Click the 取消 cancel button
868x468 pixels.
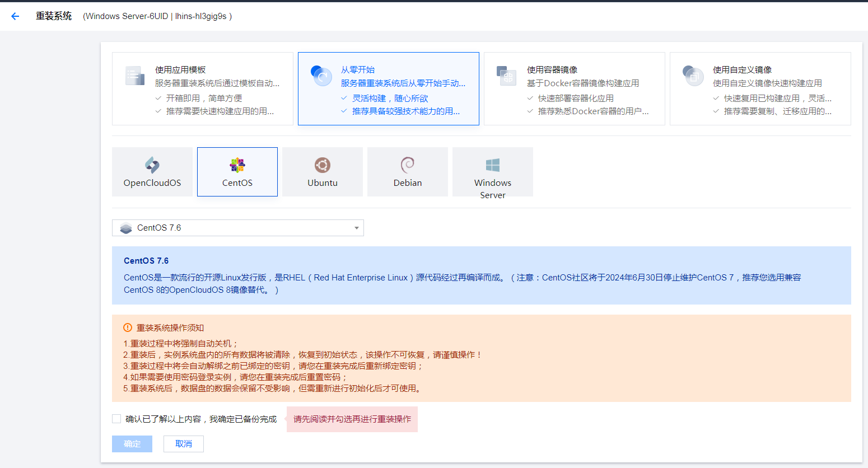coord(184,444)
